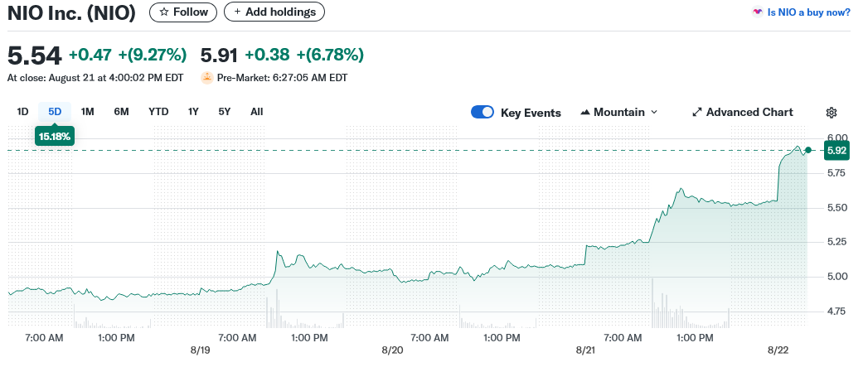
Task: Click the 8/21 date label on axis
Action: (x=585, y=350)
